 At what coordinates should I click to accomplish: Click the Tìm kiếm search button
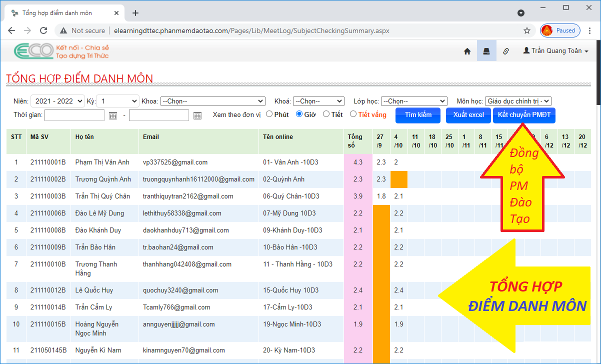click(418, 115)
